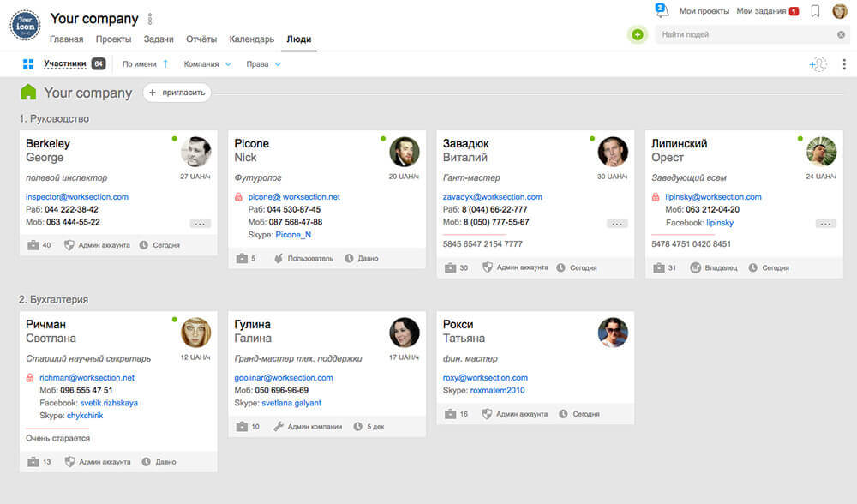Click the green plus add button
857x504 pixels.
(x=638, y=34)
